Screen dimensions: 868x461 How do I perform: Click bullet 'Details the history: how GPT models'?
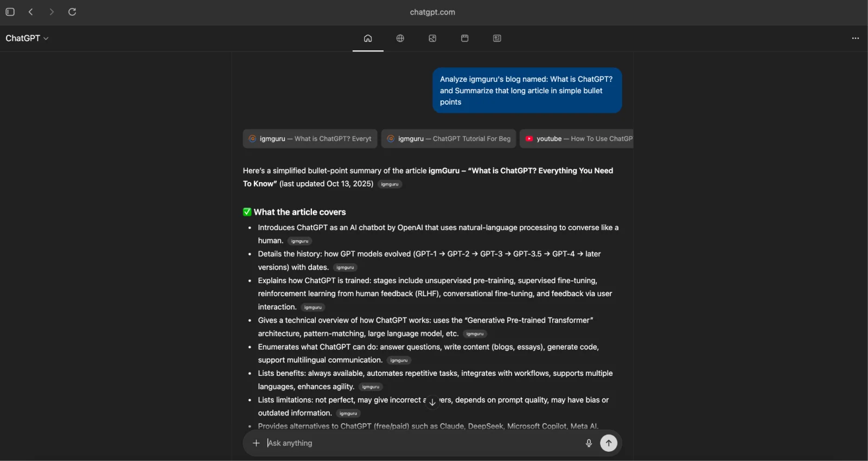(x=430, y=261)
